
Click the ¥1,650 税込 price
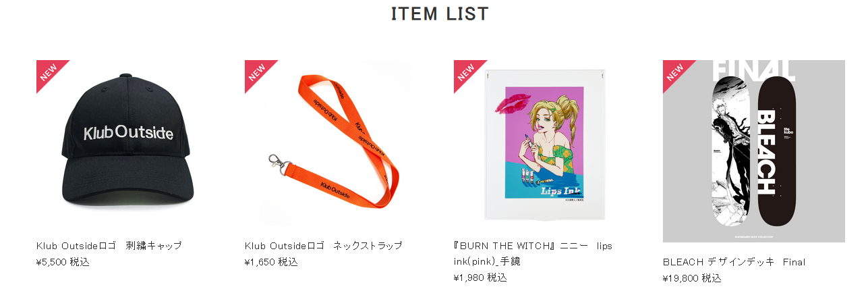click(x=271, y=262)
